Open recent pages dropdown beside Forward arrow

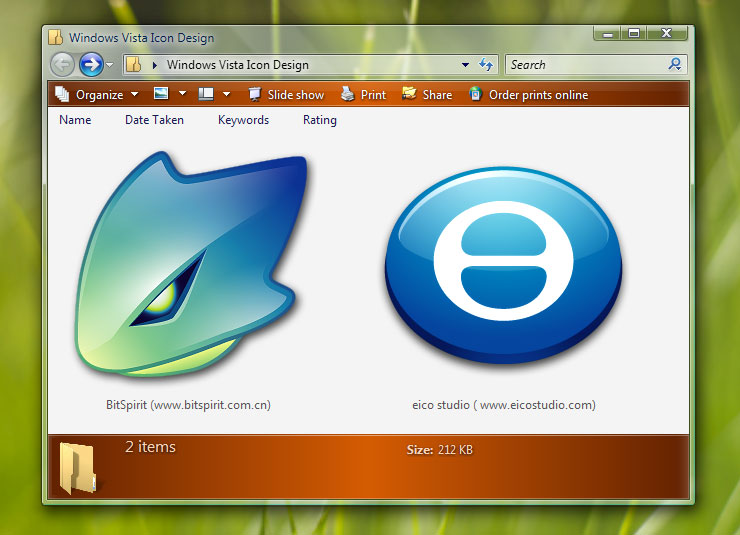109,65
